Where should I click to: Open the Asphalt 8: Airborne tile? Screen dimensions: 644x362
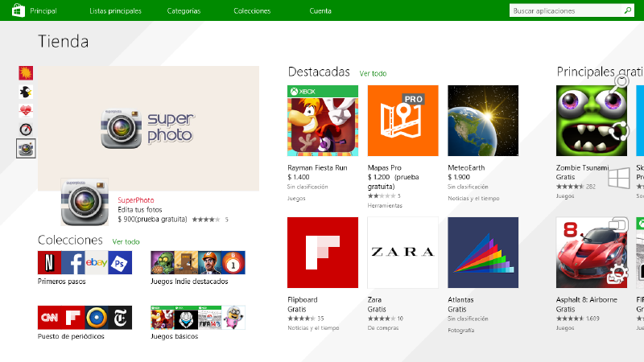click(592, 253)
